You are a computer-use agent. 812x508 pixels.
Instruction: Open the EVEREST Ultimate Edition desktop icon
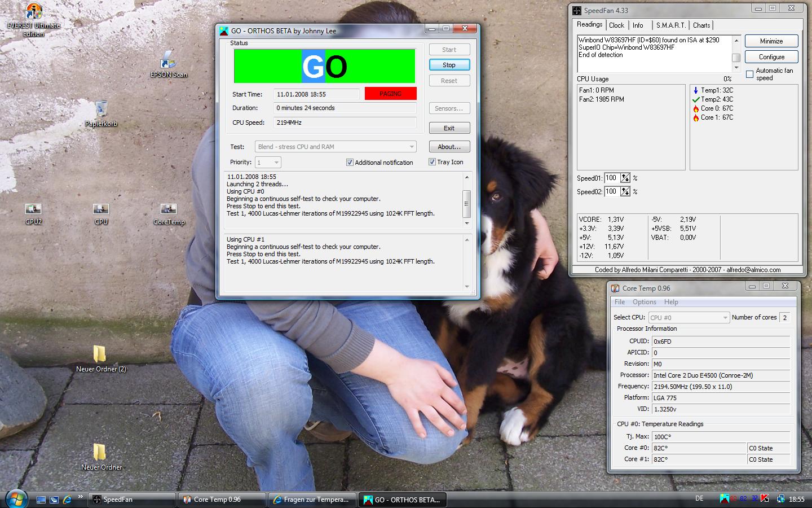tap(33, 20)
